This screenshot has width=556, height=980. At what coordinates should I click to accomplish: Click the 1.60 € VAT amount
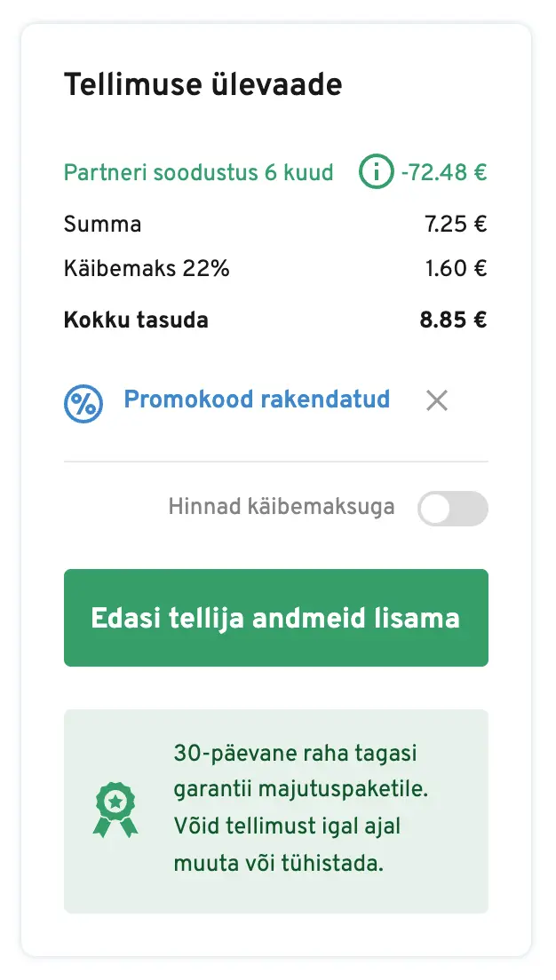(x=456, y=268)
